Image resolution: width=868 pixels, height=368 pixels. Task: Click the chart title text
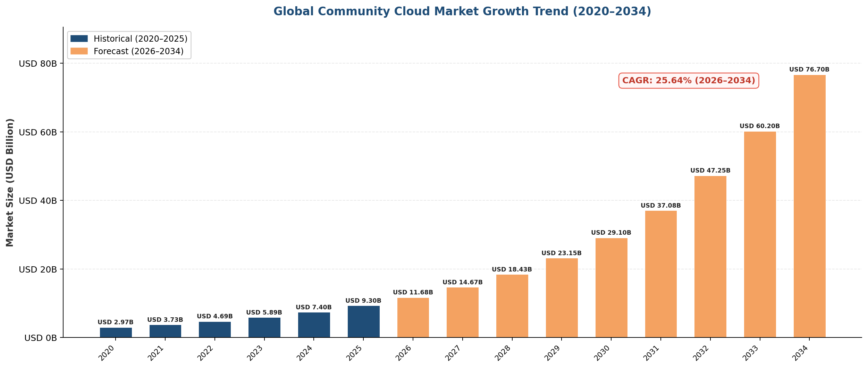point(462,11)
